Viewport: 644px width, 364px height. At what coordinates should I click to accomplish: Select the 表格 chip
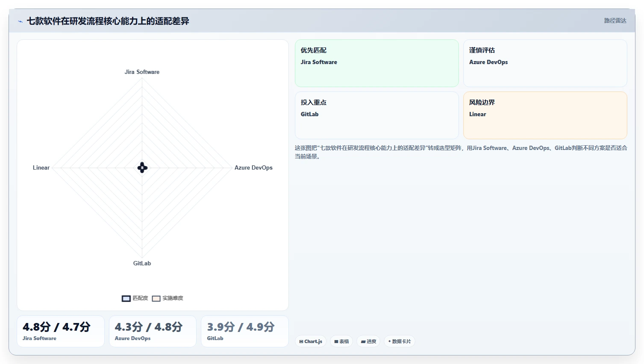(341, 341)
